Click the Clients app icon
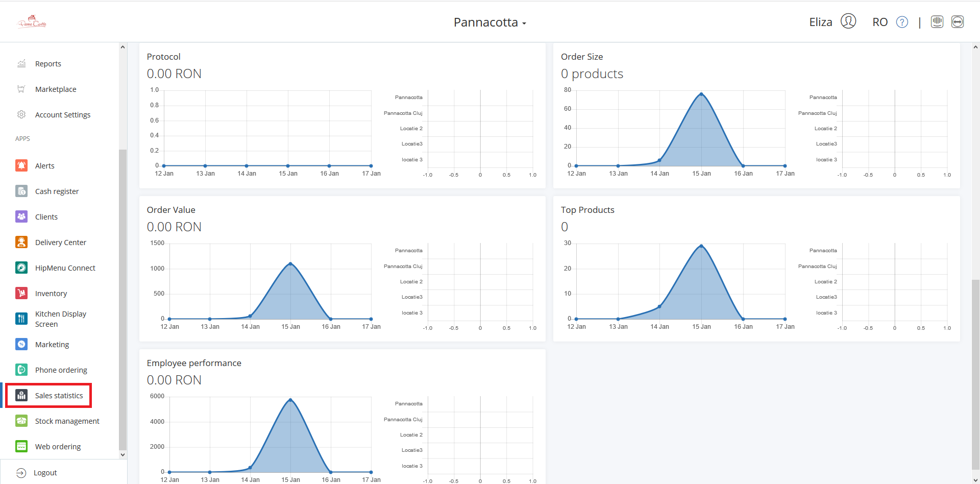Screen dimensions: 980x484 [21, 216]
